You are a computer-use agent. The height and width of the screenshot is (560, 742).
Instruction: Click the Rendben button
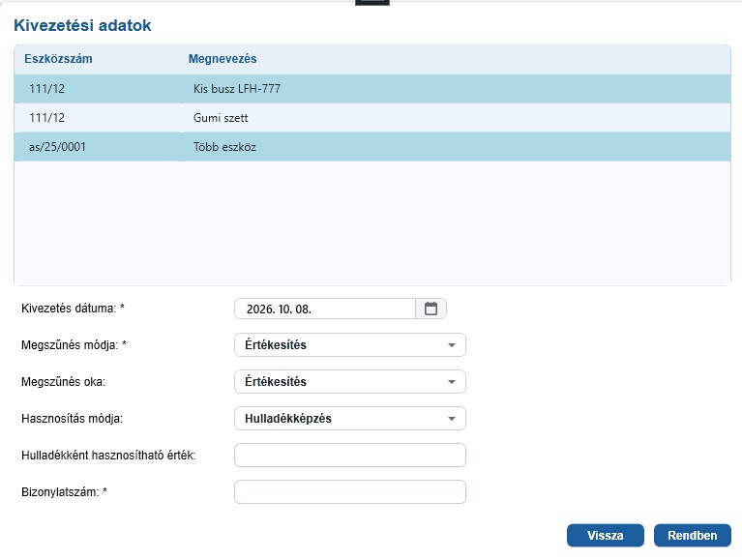pyautogui.click(x=693, y=536)
